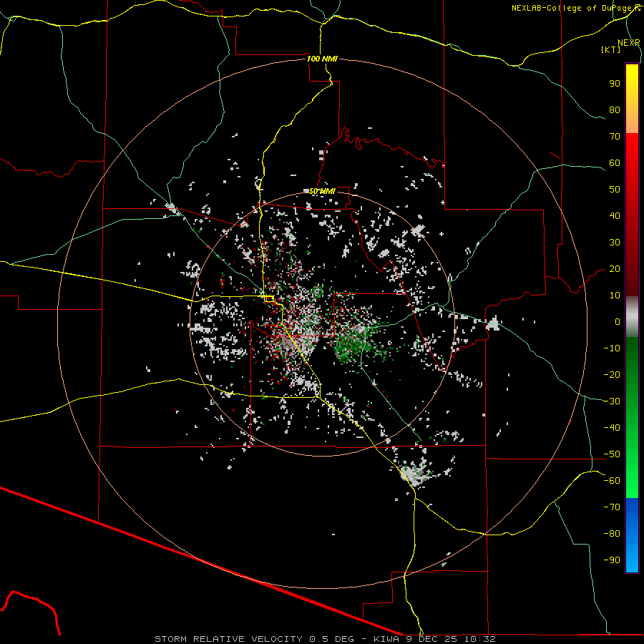Viewport: 644px width, 644px height.
Task: Click the gray zero-velocity segment of color bar
Action: pyautogui.click(x=632, y=317)
